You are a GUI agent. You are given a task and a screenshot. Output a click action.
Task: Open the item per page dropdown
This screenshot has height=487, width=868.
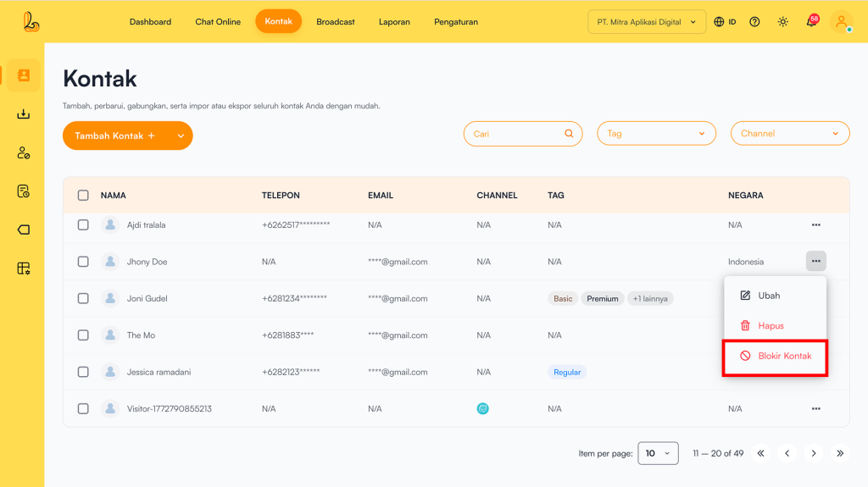coord(658,453)
